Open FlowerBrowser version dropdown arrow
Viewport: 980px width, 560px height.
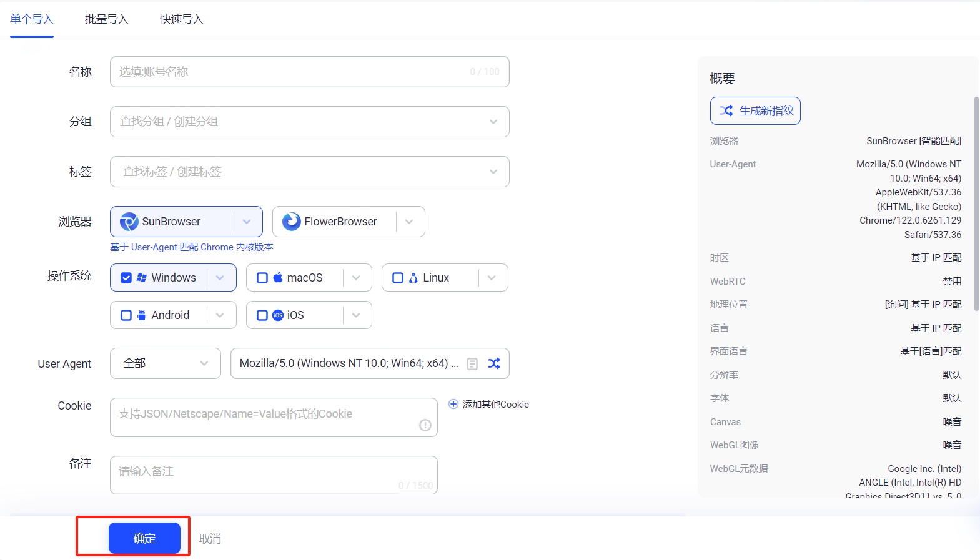tap(409, 222)
